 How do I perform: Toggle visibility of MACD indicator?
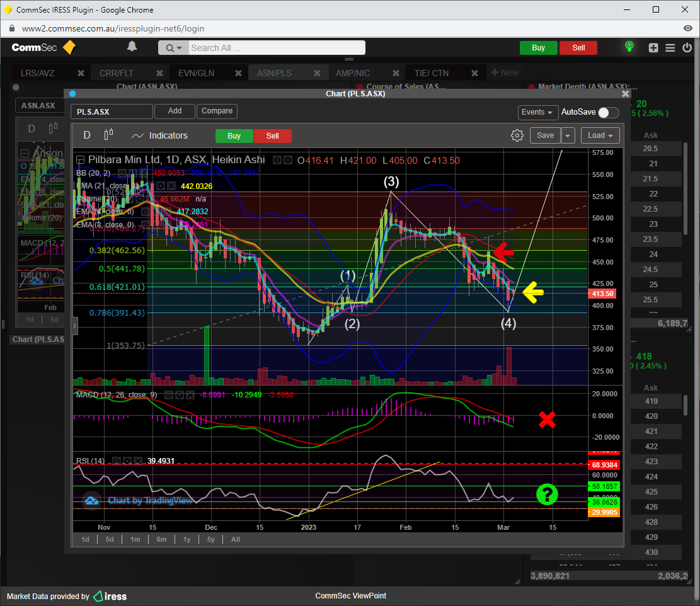pyautogui.click(x=169, y=395)
